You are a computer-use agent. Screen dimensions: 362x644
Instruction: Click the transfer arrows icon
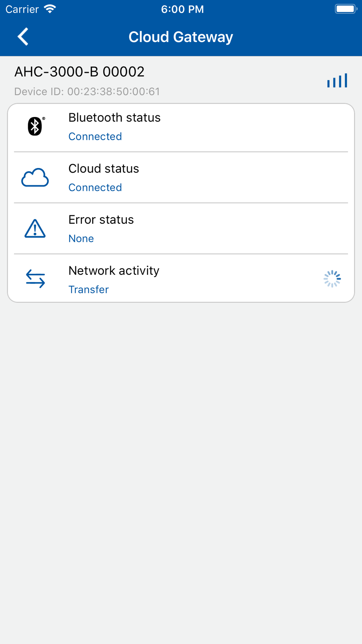click(x=35, y=279)
